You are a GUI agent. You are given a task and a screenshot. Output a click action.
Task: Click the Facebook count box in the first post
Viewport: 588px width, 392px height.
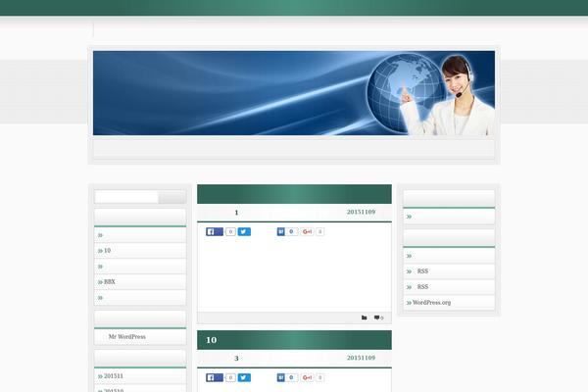pos(230,232)
